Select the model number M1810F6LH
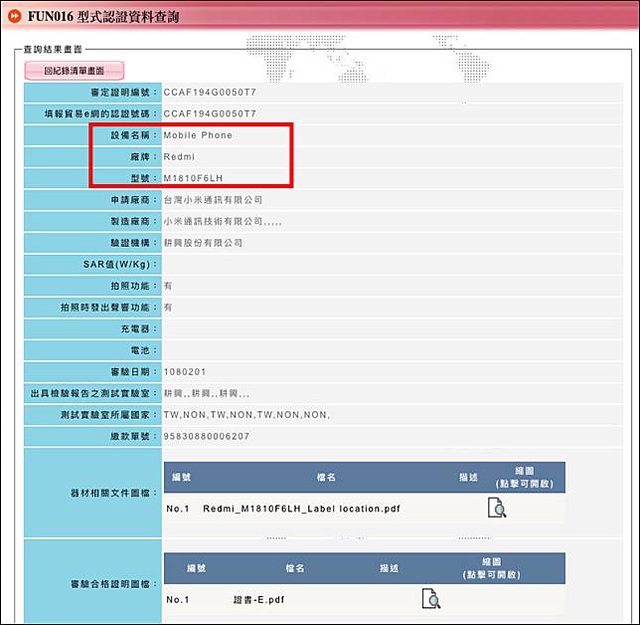This screenshot has width=640, height=625. (197, 178)
